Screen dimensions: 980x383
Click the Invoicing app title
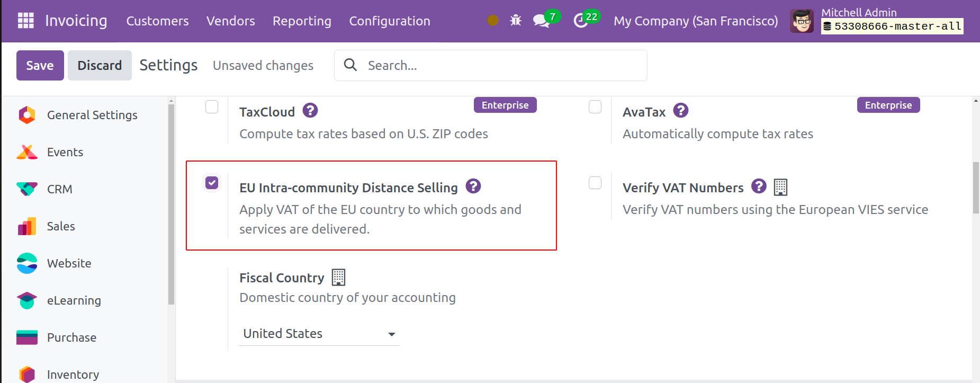(76, 21)
